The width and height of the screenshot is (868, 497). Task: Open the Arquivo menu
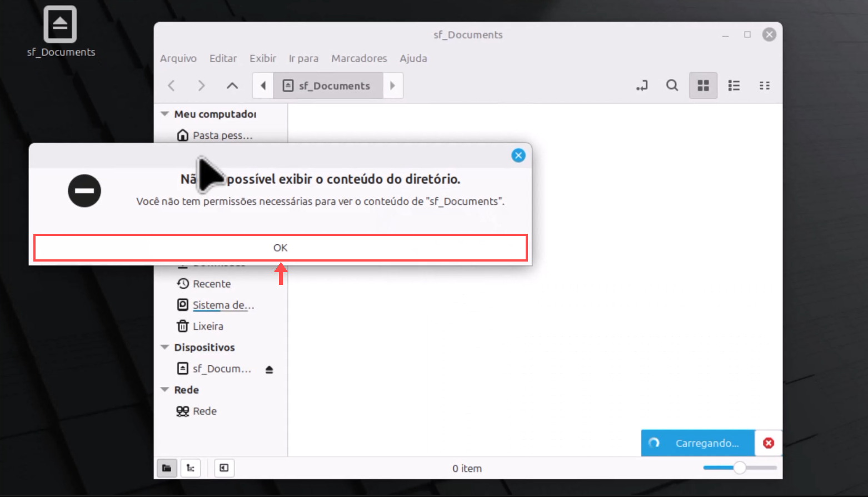pyautogui.click(x=178, y=58)
